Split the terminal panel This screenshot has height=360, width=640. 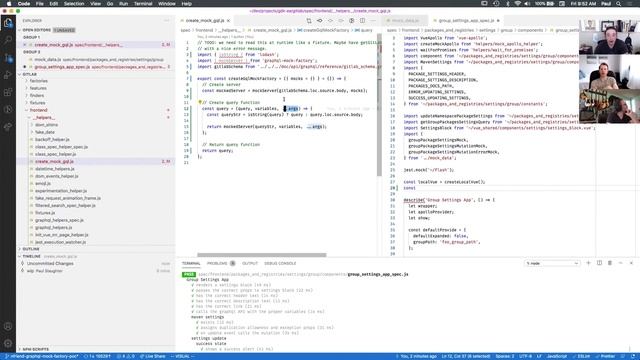pyautogui.click(x=599, y=263)
